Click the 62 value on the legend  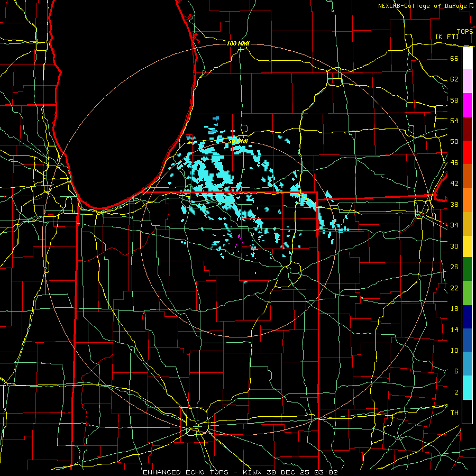[x=454, y=79]
